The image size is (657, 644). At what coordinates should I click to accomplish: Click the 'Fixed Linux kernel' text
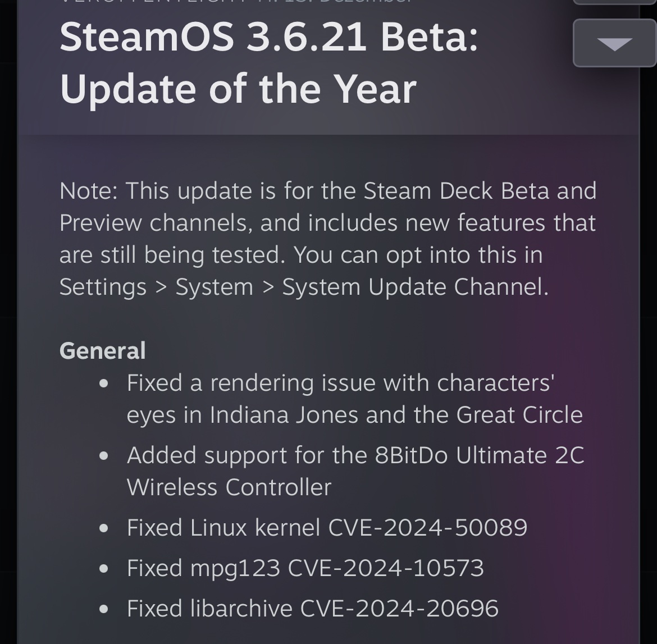tap(223, 528)
